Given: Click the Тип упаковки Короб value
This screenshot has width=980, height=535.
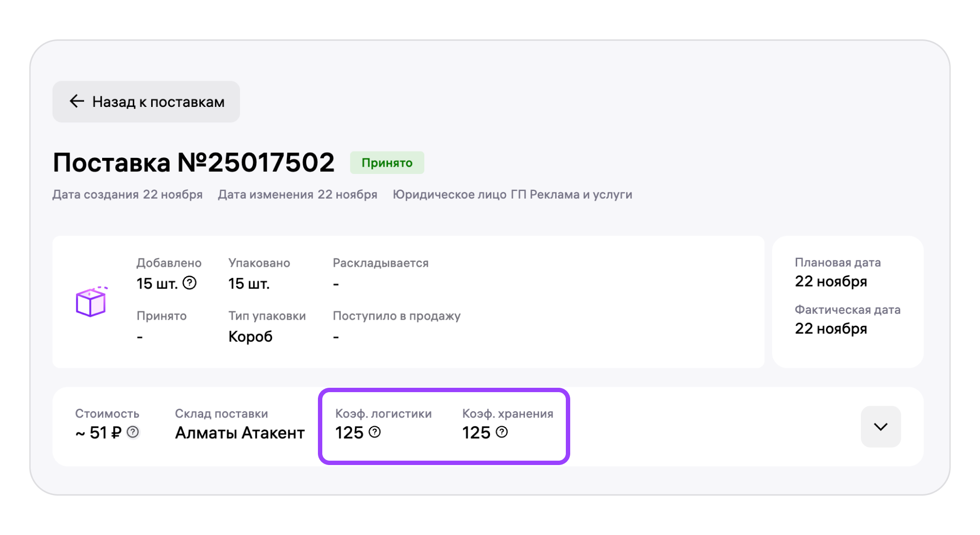Looking at the screenshot, I should [x=250, y=336].
